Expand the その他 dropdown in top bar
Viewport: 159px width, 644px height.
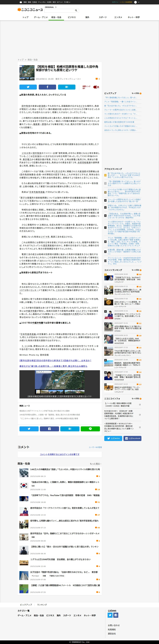point(67,2)
